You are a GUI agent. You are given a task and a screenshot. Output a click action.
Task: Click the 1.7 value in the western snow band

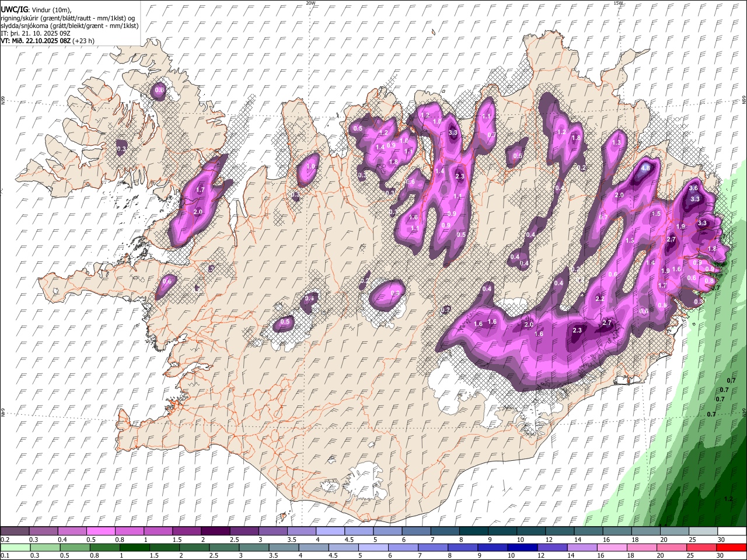pos(200,190)
